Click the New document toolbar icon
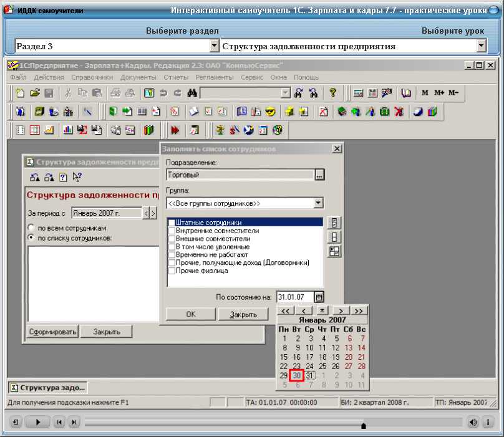The image size is (504, 437). [x=20, y=93]
